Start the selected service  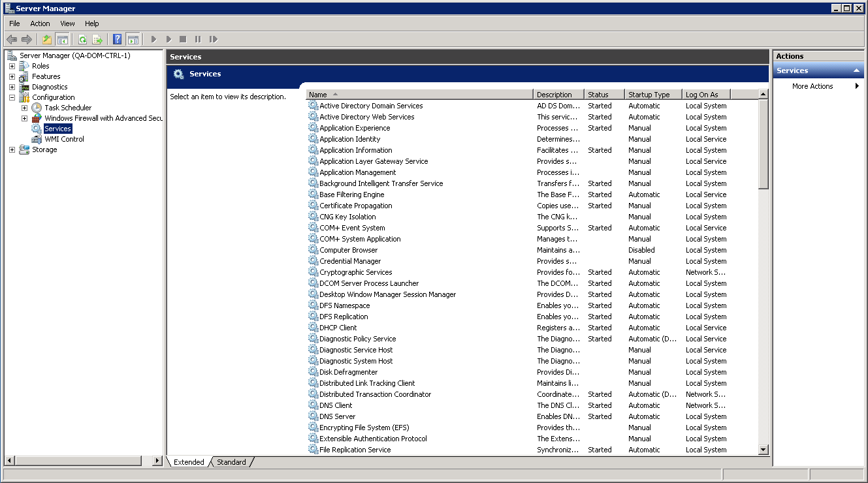click(x=154, y=39)
